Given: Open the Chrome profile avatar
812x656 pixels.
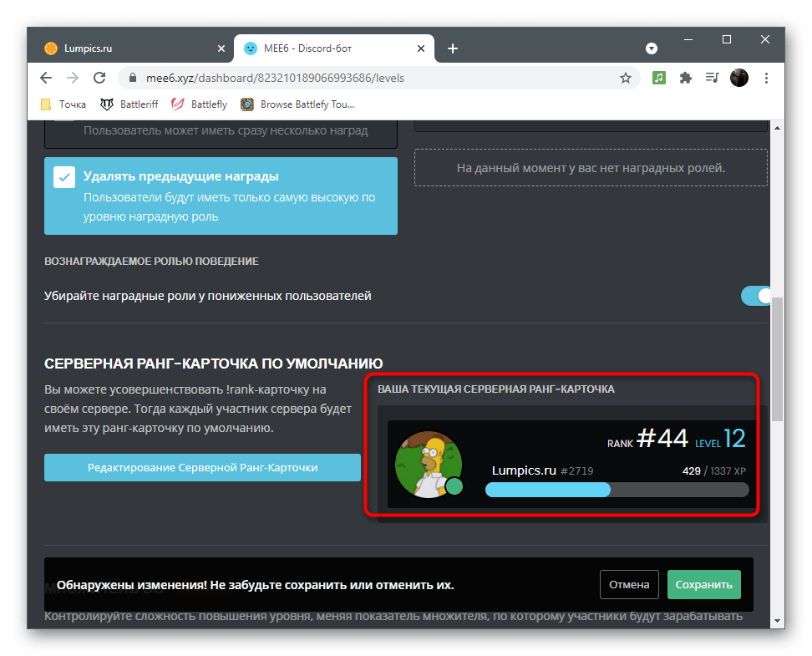Looking at the screenshot, I should coord(739,78).
